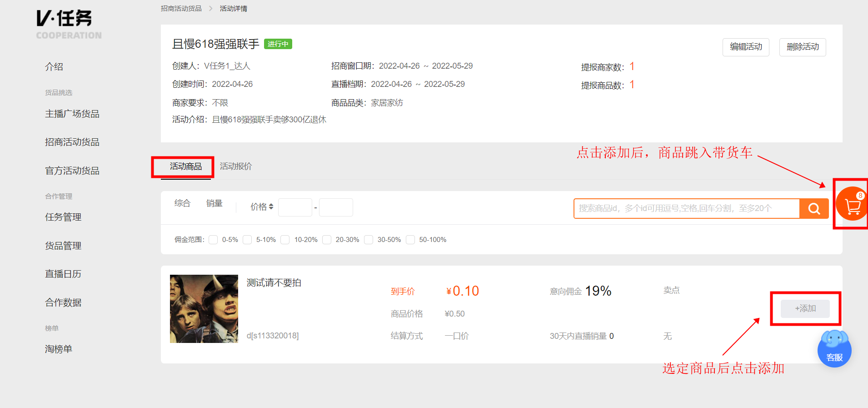Open 货品管理 in the sidebar
This screenshot has width=868, height=408.
click(x=63, y=246)
